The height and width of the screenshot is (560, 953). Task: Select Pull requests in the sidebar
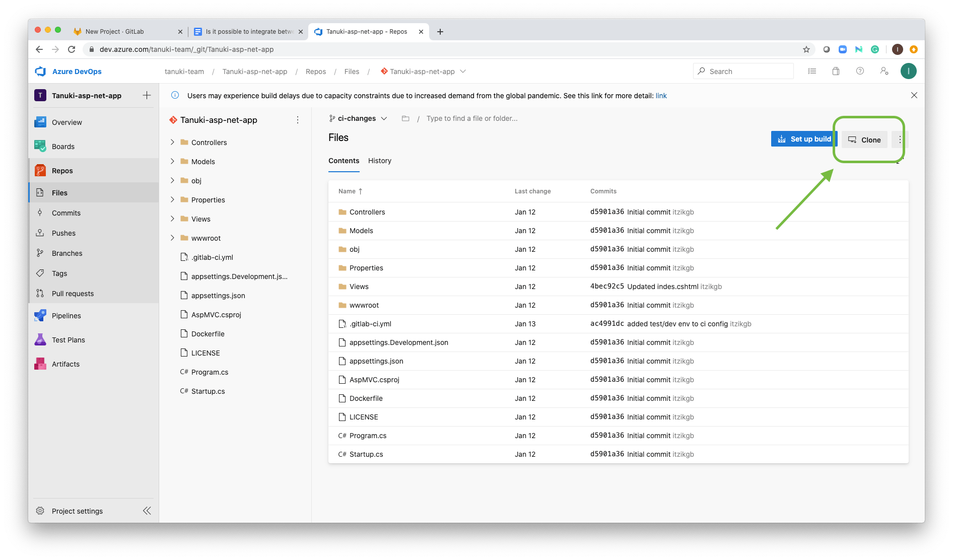[73, 293]
